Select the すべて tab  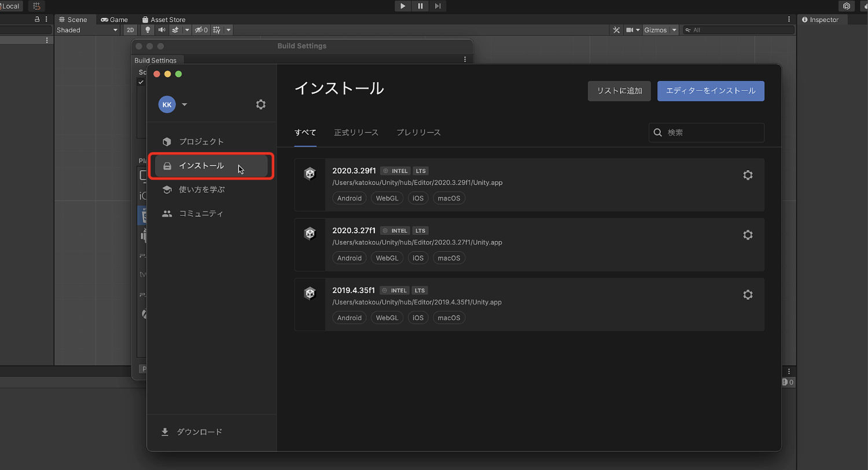[x=305, y=133]
